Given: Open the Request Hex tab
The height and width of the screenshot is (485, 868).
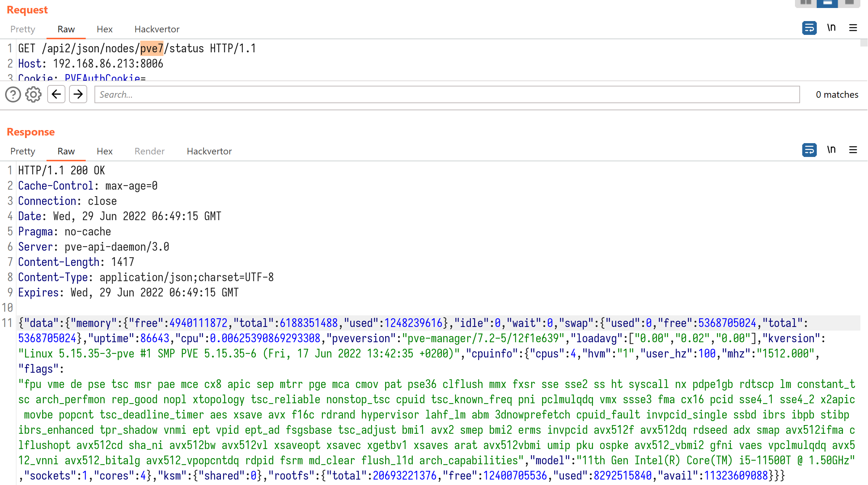Looking at the screenshot, I should click(x=105, y=29).
